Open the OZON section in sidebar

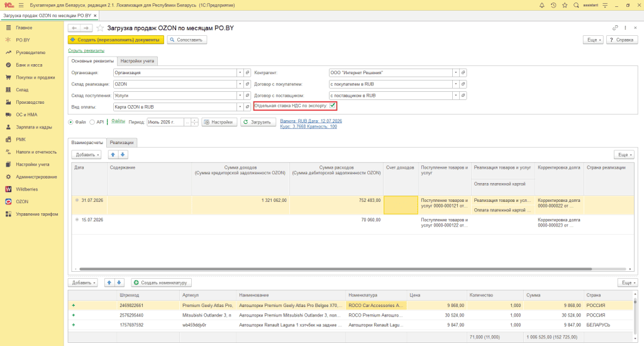[22, 202]
